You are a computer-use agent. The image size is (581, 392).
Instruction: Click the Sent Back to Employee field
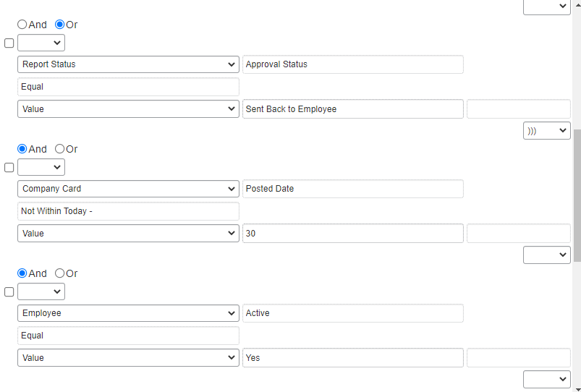353,109
